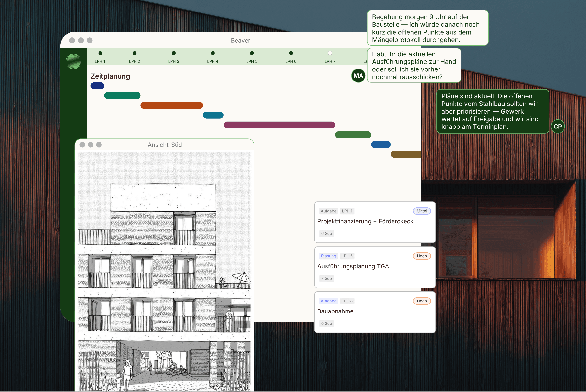The width and height of the screenshot is (586, 392).
Task: Click the green Beaver logo icon
Action: [73, 61]
